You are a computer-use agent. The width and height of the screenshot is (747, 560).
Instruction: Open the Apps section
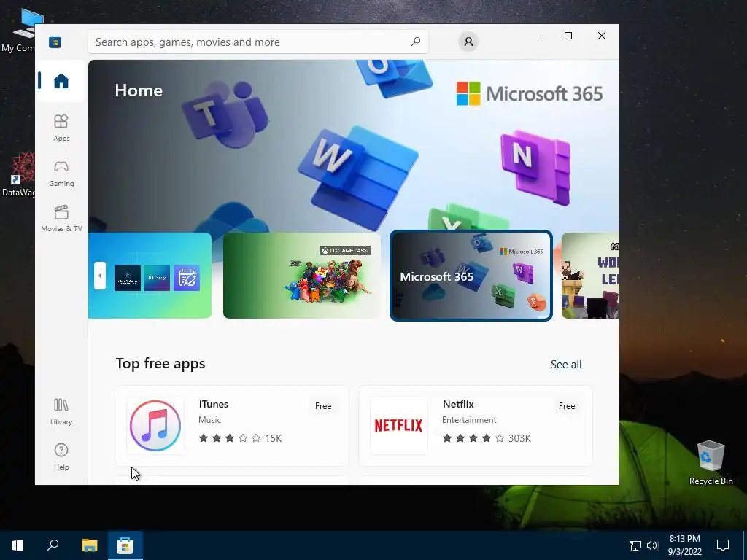pos(61,128)
